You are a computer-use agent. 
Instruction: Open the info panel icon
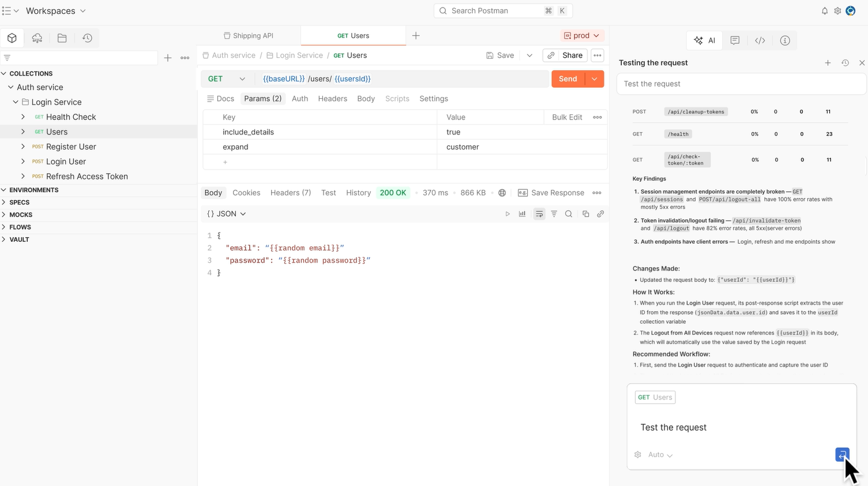tap(785, 40)
